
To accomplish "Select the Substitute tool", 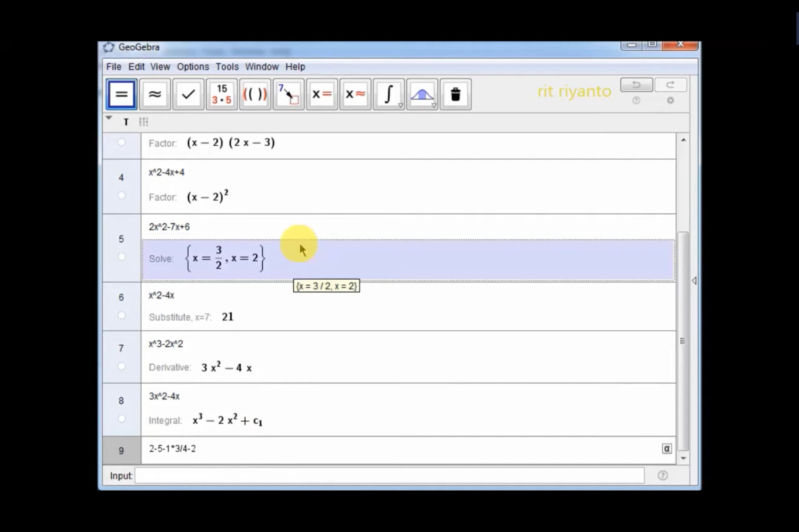I will coord(288,94).
